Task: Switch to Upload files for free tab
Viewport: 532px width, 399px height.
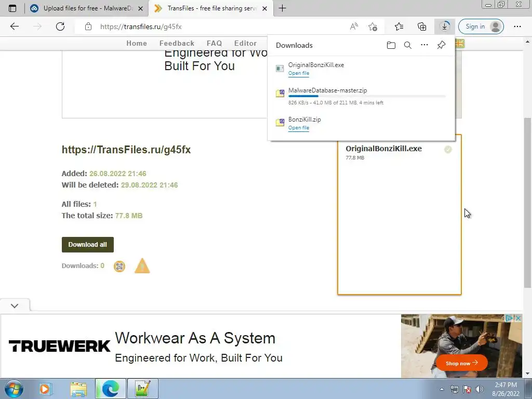Action: 86,8
